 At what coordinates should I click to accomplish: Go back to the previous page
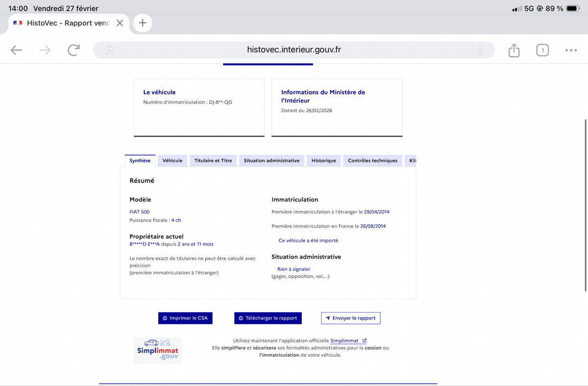pos(17,50)
